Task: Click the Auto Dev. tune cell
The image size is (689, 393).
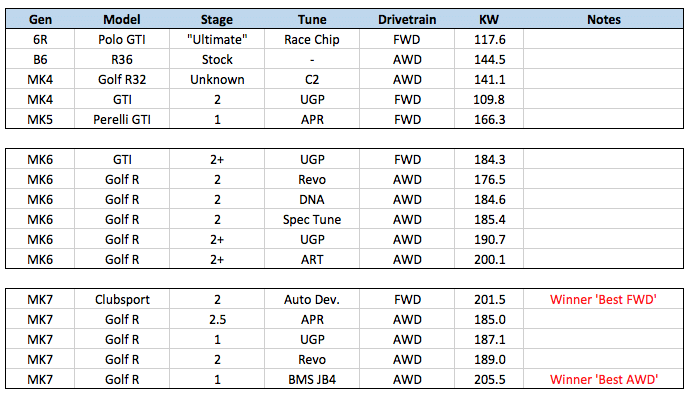Action: 312,299
